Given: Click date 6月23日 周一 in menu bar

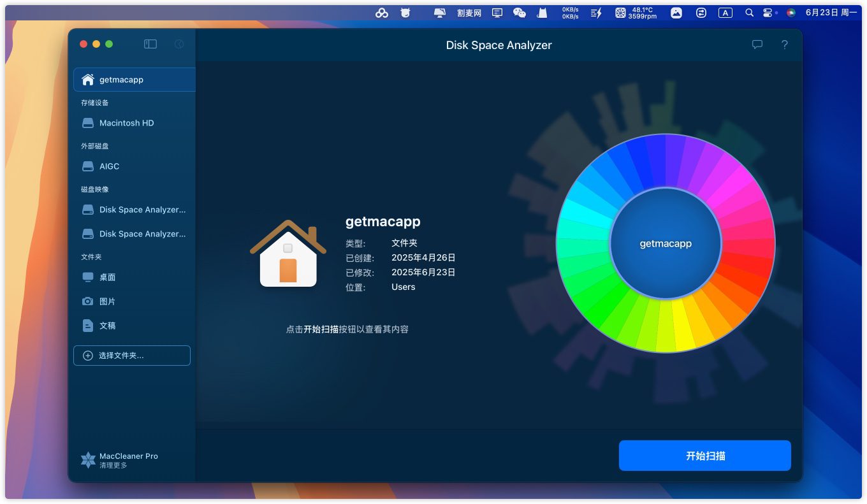Looking at the screenshot, I should tap(831, 13).
